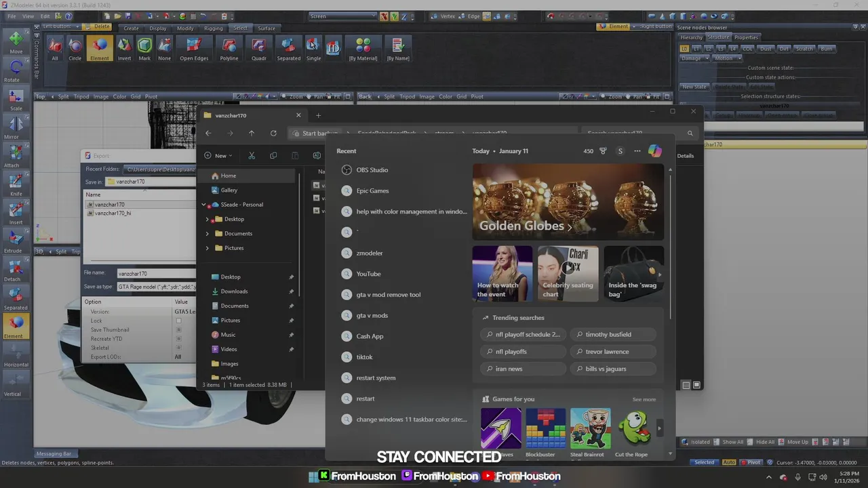Select vanzchar170_hi file in Export dialog
The image size is (868, 488).
click(113, 213)
